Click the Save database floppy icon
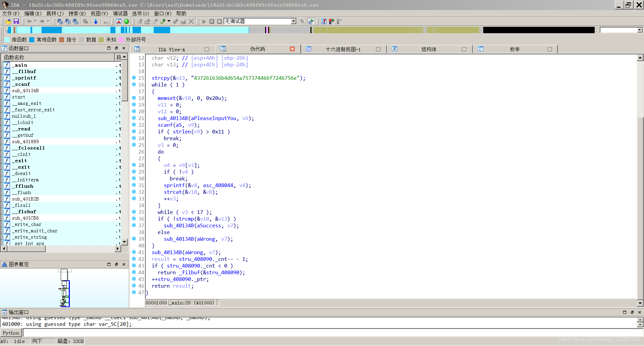The width and height of the screenshot is (644, 346). point(16,21)
